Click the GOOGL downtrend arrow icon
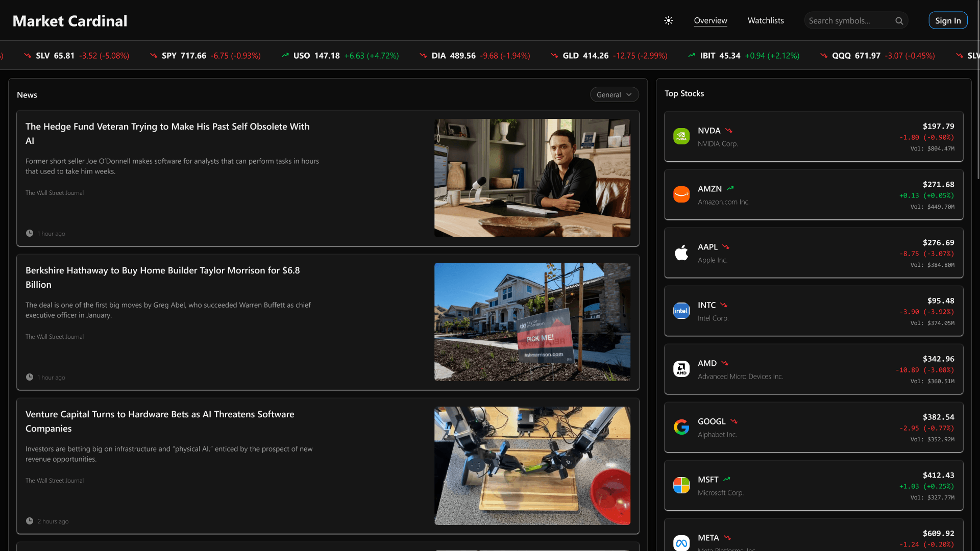 734,421
